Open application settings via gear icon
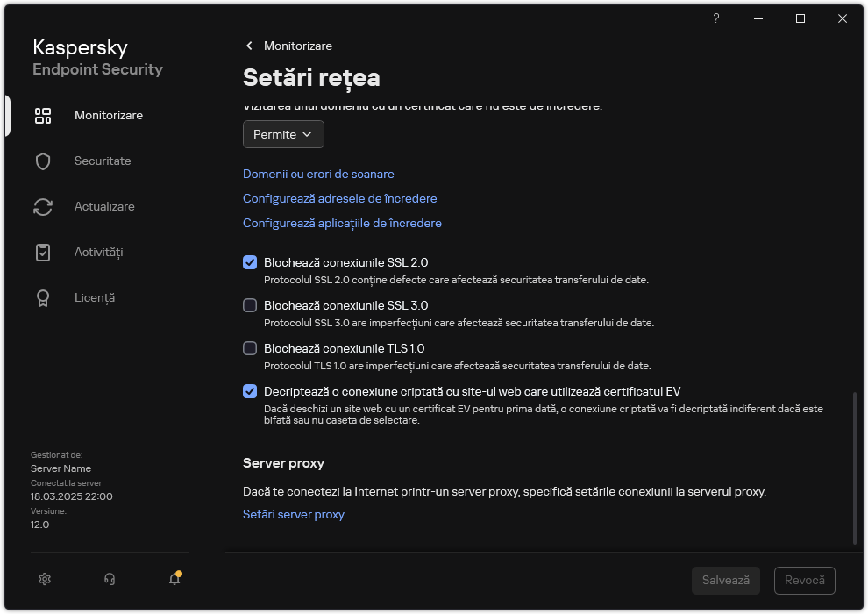Screen dimensions: 868x614 44,579
